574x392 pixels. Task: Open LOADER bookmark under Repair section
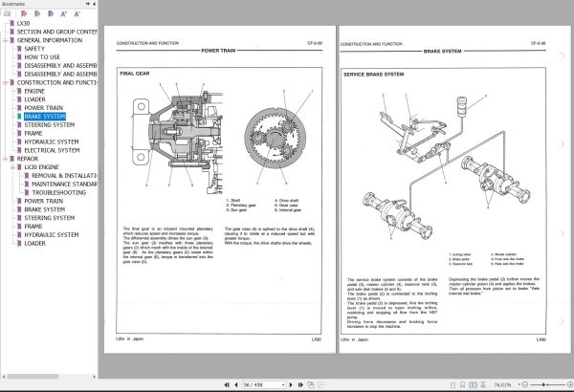[34, 244]
